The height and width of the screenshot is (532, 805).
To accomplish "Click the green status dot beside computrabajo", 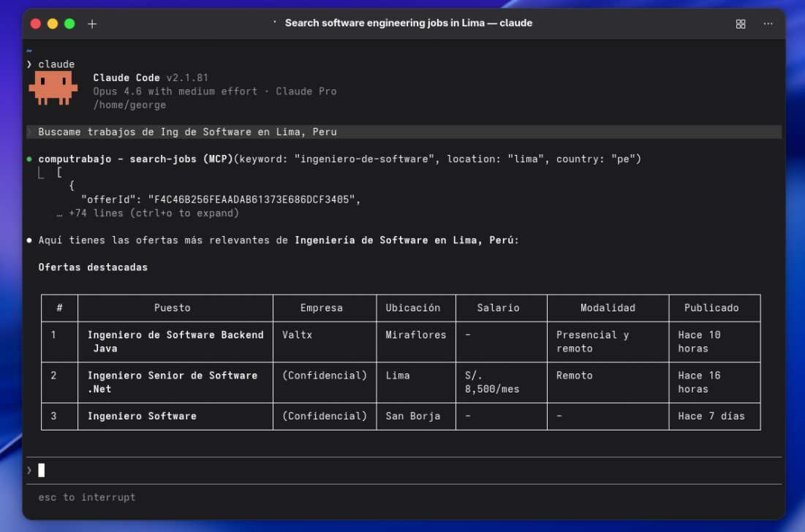I will coord(29,159).
